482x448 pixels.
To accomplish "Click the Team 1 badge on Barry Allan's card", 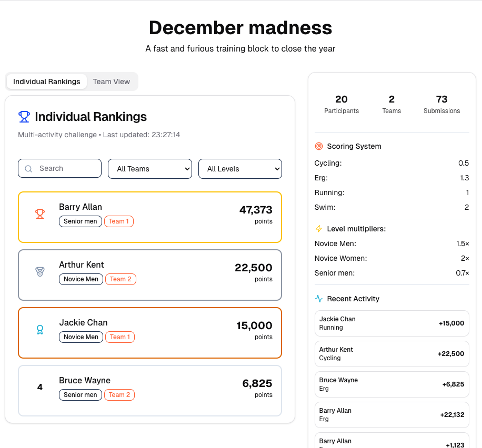I will click(x=119, y=221).
